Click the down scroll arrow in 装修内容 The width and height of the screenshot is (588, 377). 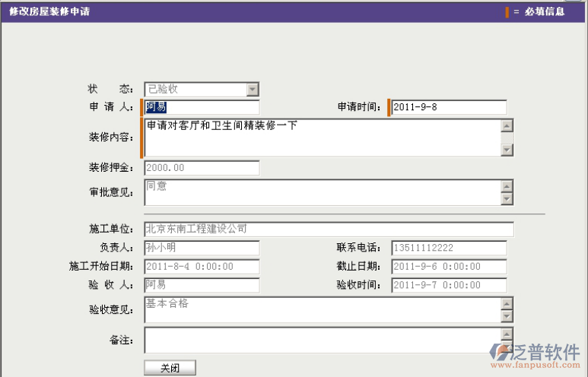[507, 150]
